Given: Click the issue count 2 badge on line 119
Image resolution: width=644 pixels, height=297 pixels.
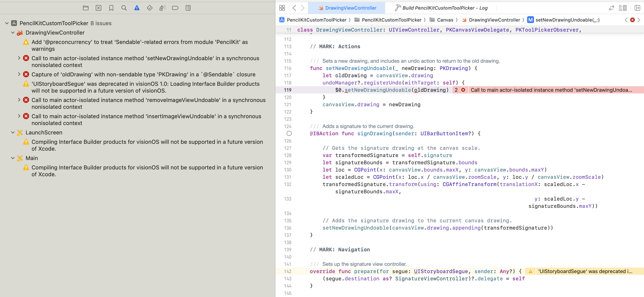Looking at the screenshot, I should pos(456,90).
